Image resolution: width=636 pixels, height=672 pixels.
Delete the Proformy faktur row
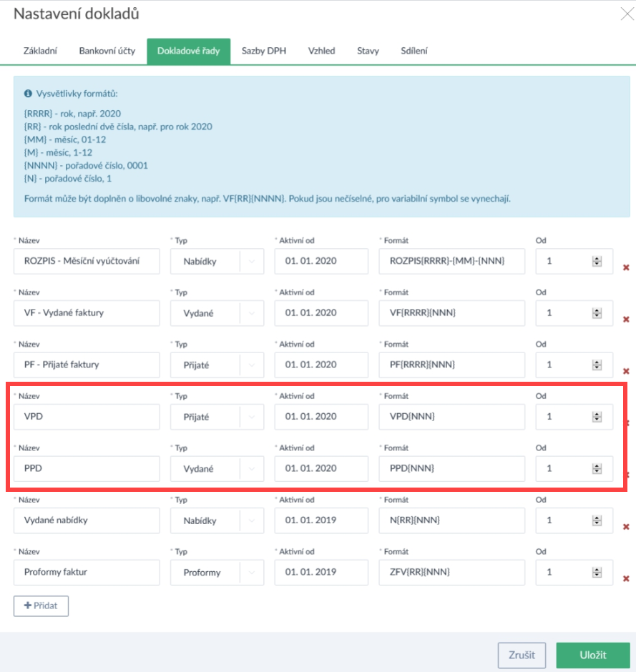tap(627, 578)
